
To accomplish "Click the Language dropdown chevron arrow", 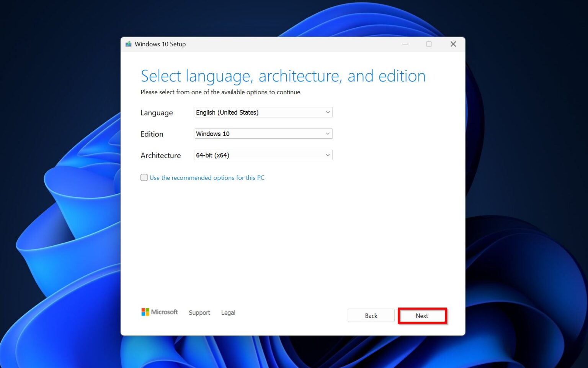I will 327,112.
